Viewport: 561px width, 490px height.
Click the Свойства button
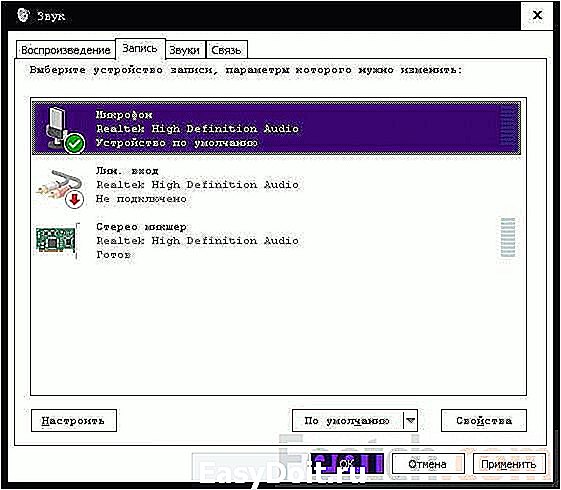484,420
